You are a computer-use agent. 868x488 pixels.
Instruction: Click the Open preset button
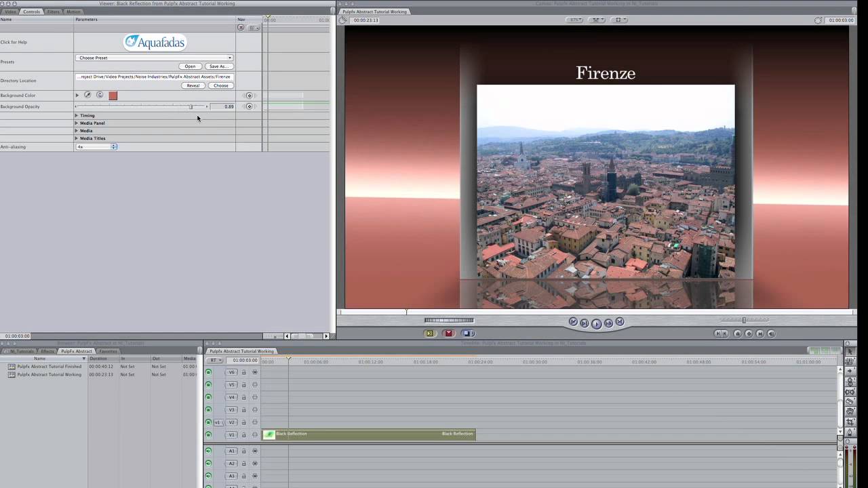coord(190,66)
